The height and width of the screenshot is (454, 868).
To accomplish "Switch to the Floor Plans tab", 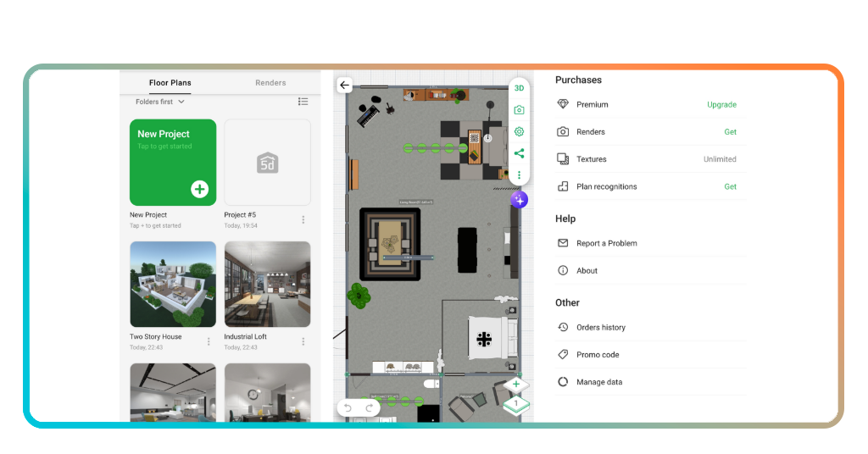I will pyautogui.click(x=170, y=83).
